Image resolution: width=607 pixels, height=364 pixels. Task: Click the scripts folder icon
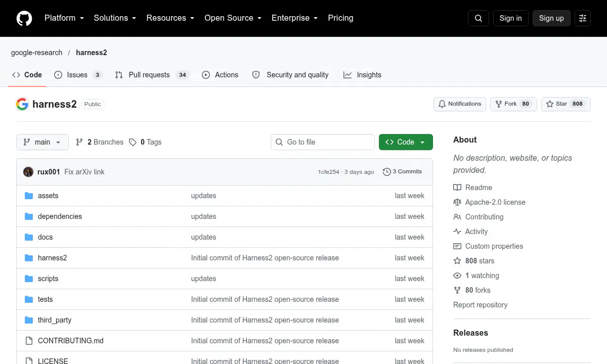29,279
